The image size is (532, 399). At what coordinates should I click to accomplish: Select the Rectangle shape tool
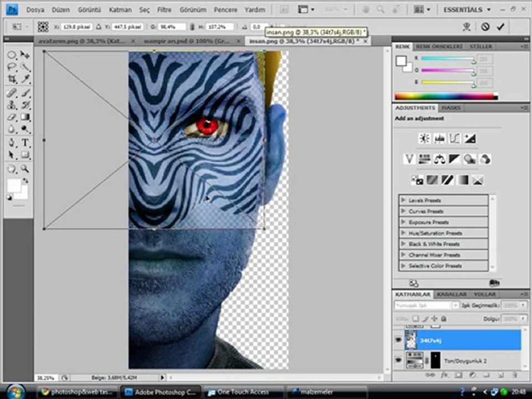pyautogui.click(x=25, y=155)
